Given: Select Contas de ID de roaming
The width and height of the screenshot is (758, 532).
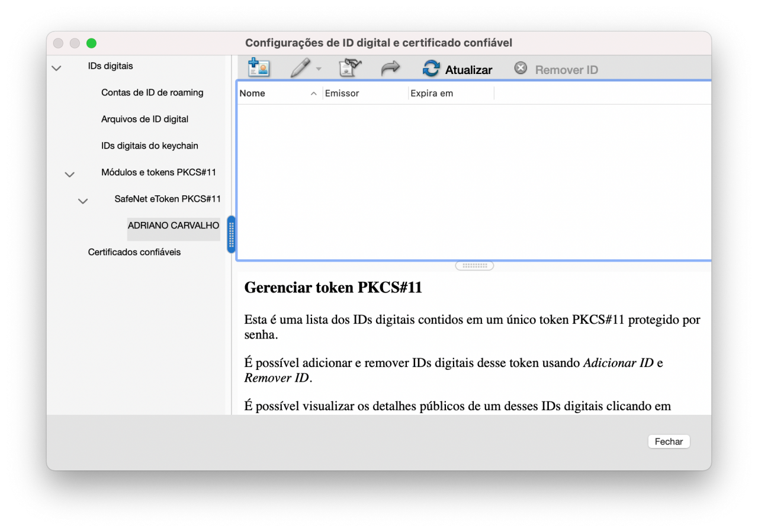Looking at the screenshot, I should [x=152, y=92].
